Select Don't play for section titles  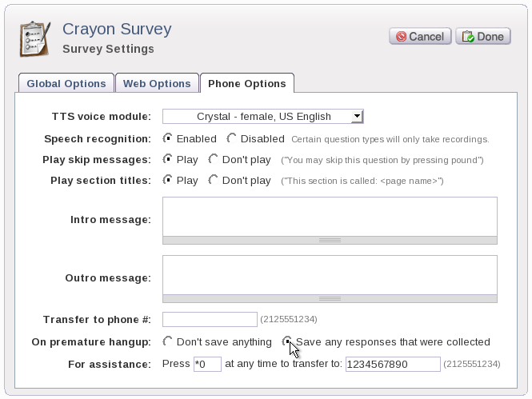tap(213, 180)
